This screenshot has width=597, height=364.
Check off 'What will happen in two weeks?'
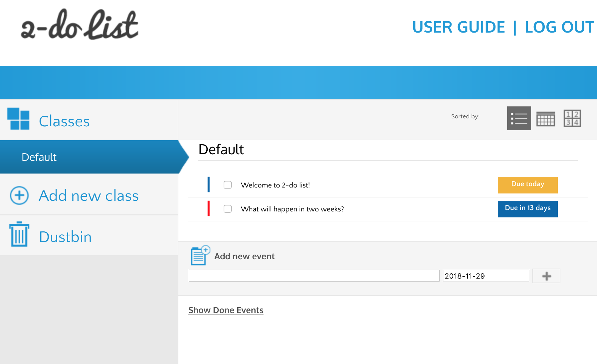[x=228, y=209]
